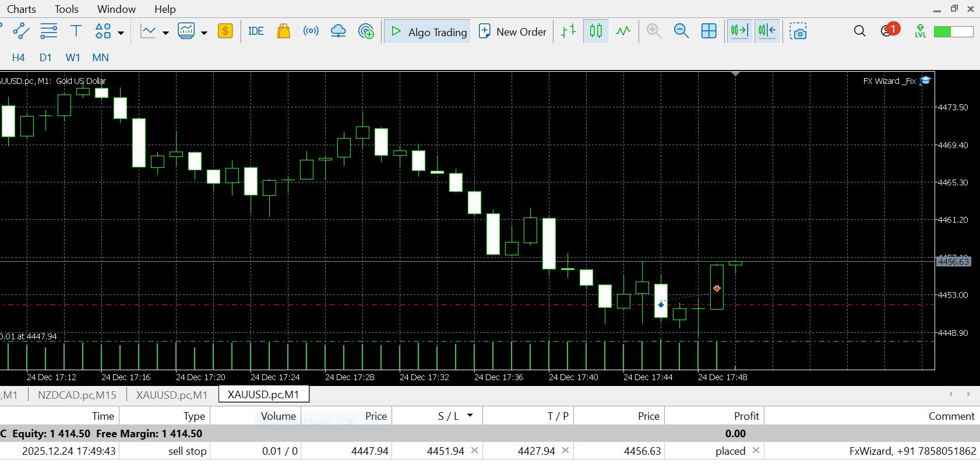The image size is (980, 467).
Task: Click the New Order button
Action: click(513, 31)
